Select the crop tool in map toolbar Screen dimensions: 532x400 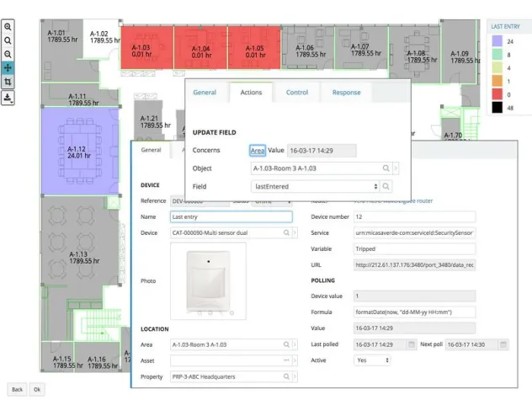coord(8,82)
